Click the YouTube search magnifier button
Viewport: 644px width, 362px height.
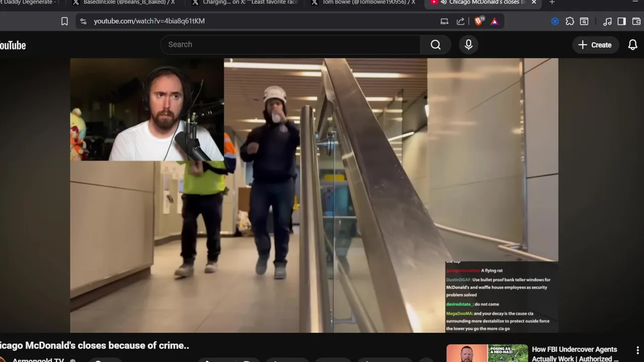(x=436, y=45)
